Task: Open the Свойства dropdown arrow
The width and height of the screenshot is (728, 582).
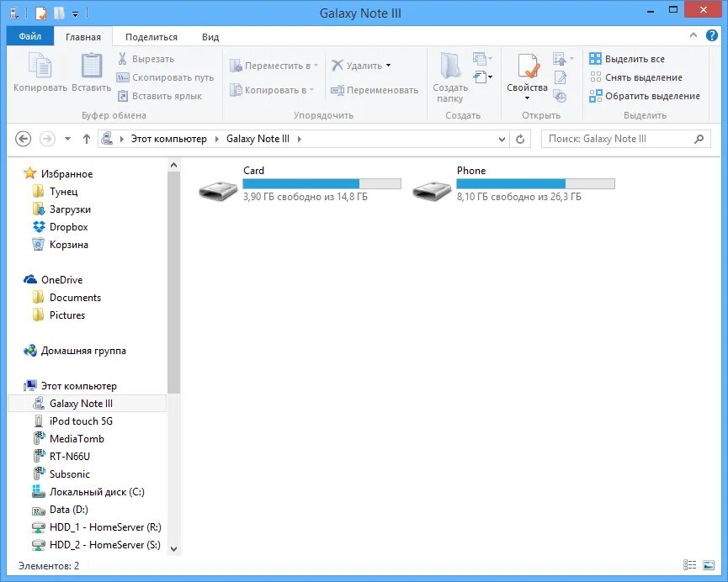Action: click(x=527, y=98)
